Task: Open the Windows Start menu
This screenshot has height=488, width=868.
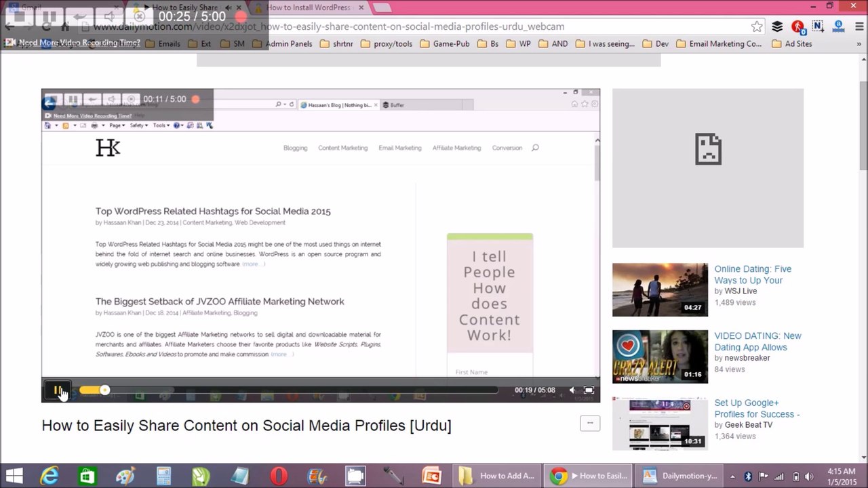Action: click(x=14, y=476)
